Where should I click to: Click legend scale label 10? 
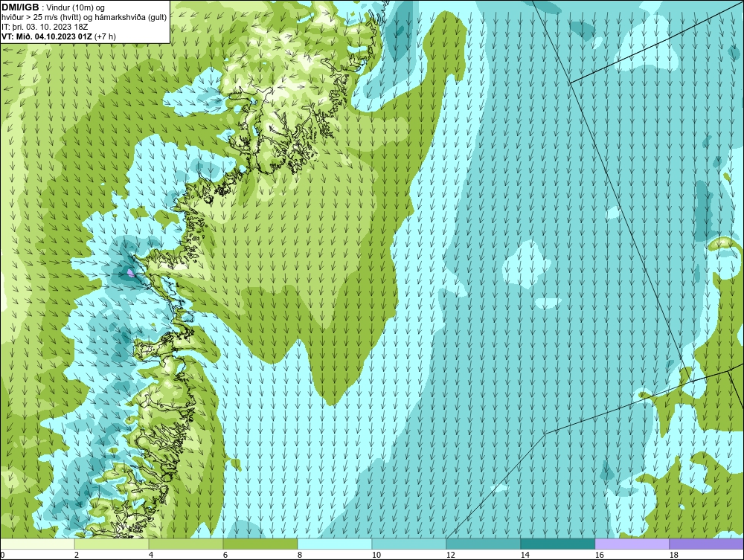[x=376, y=555]
